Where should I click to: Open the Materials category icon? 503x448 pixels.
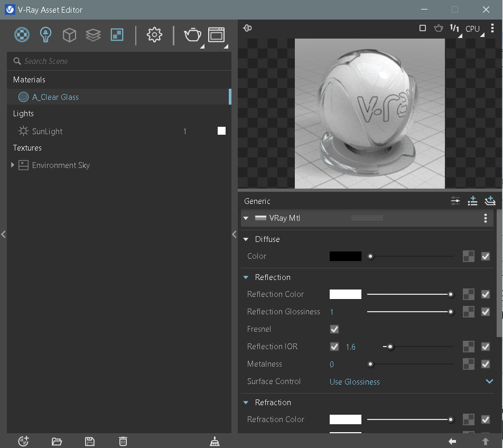(x=22, y=35)
